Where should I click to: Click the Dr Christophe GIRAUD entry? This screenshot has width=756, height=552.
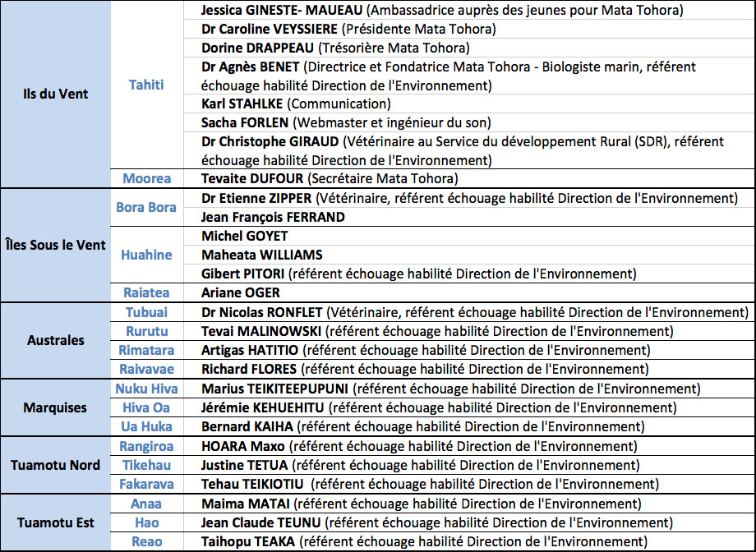point(469,150)
